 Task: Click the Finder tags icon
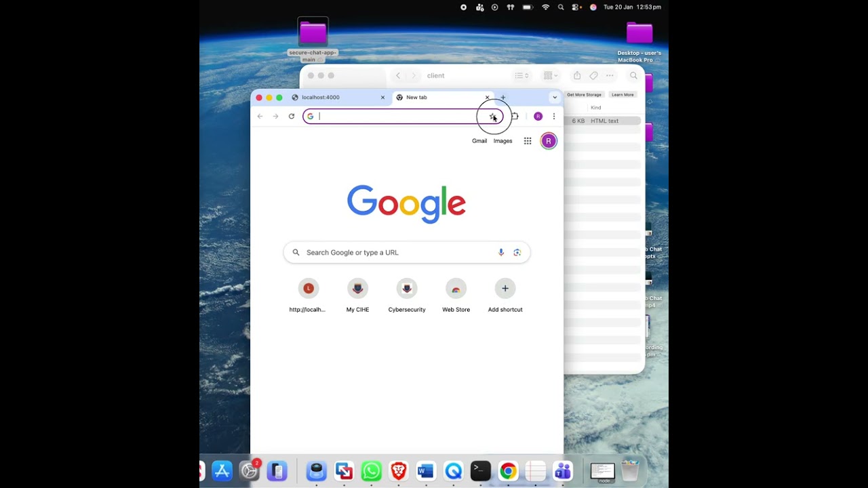[x=593, y=76]
